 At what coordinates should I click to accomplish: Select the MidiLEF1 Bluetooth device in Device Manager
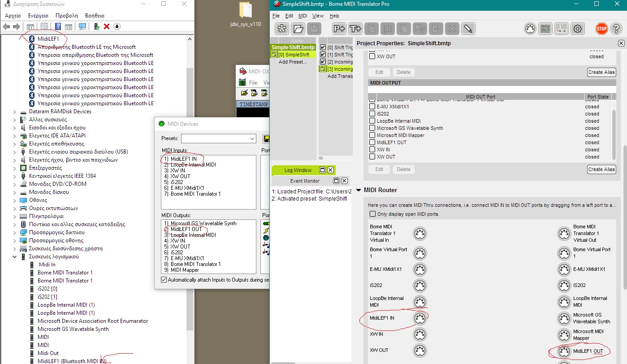coord(48,39)
